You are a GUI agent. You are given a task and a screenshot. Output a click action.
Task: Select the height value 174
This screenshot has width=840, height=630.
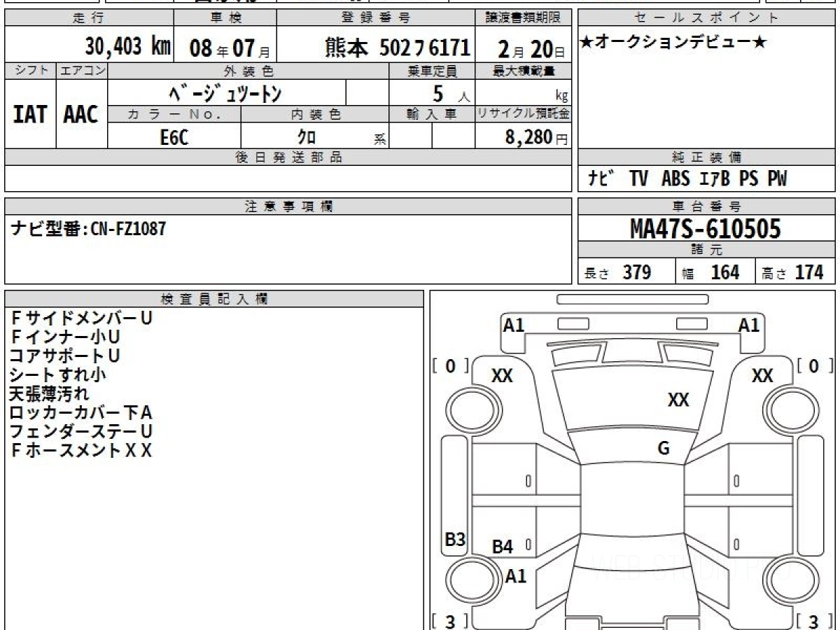click(808, 272)
